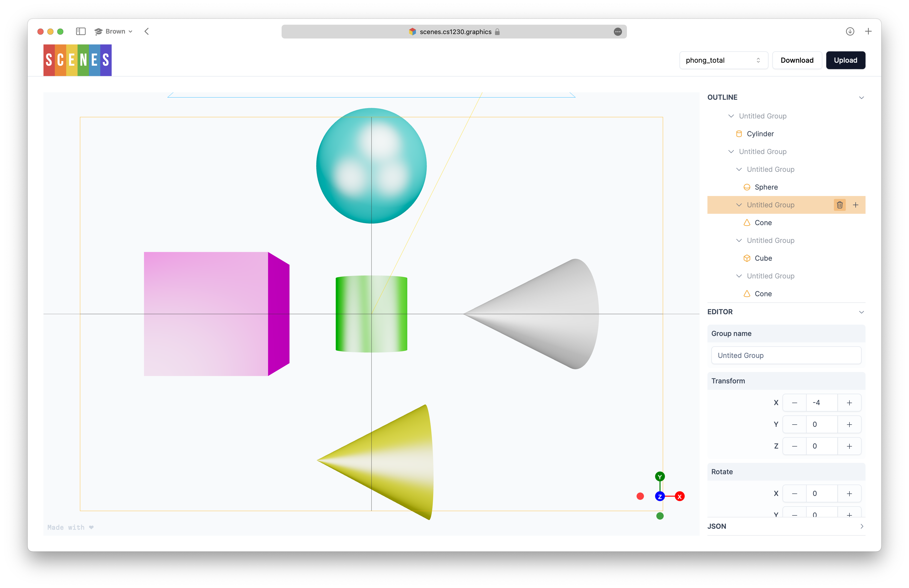Click the Download button
Screen dimensions: 909x588
tap(797, 60)
